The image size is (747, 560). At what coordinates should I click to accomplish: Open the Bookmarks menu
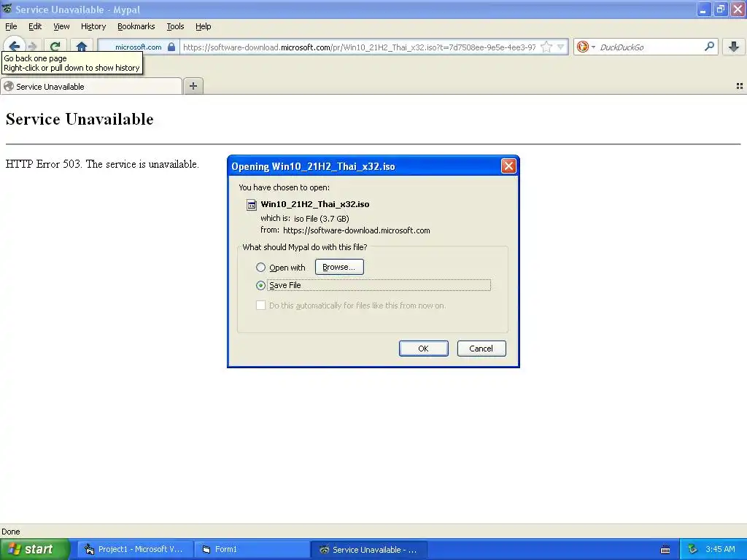pos(136,26)
